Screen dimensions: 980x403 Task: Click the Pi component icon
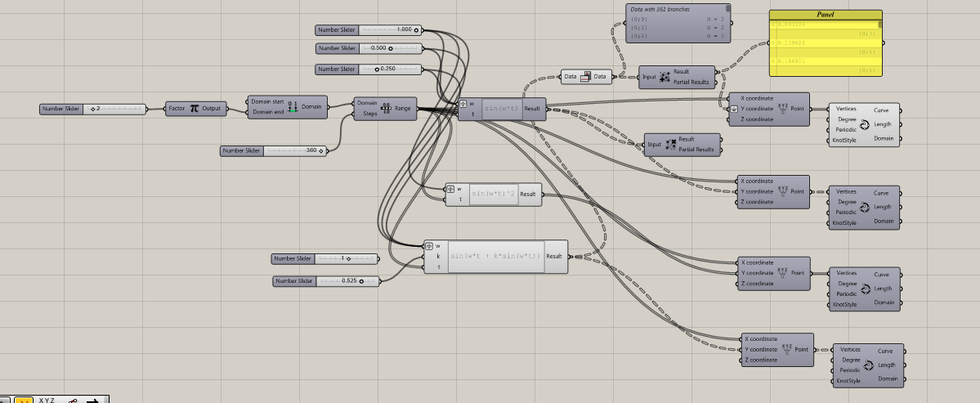coord(195,108)
